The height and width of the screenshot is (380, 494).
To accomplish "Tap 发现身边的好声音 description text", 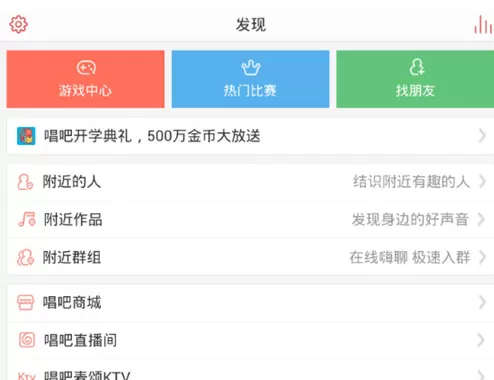I will coord(410,220).
